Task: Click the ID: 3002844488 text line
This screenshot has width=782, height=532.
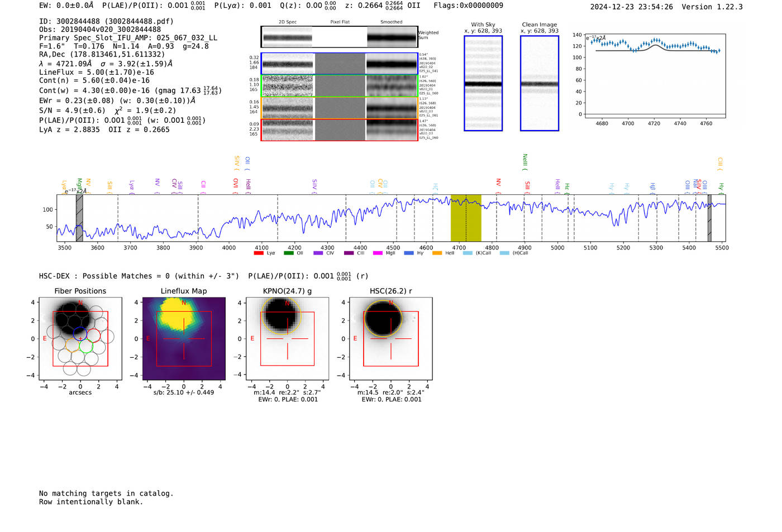Action: coord(106,21)
